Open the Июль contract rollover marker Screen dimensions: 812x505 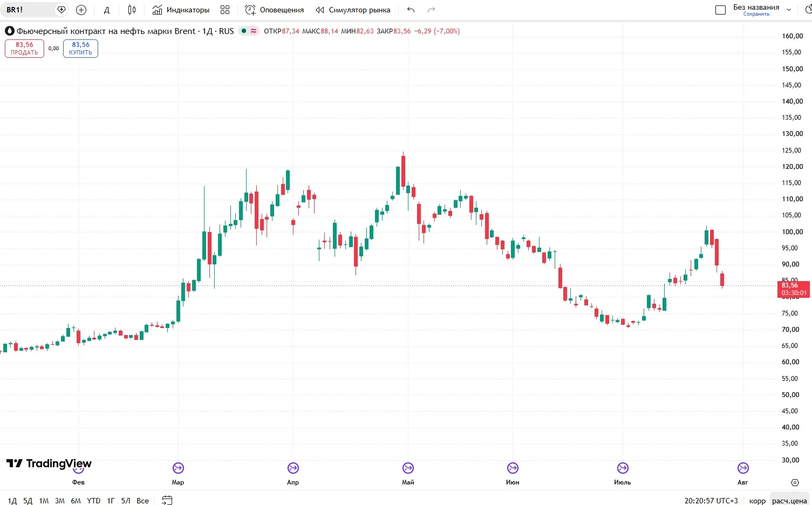click(x=623, y=468)
